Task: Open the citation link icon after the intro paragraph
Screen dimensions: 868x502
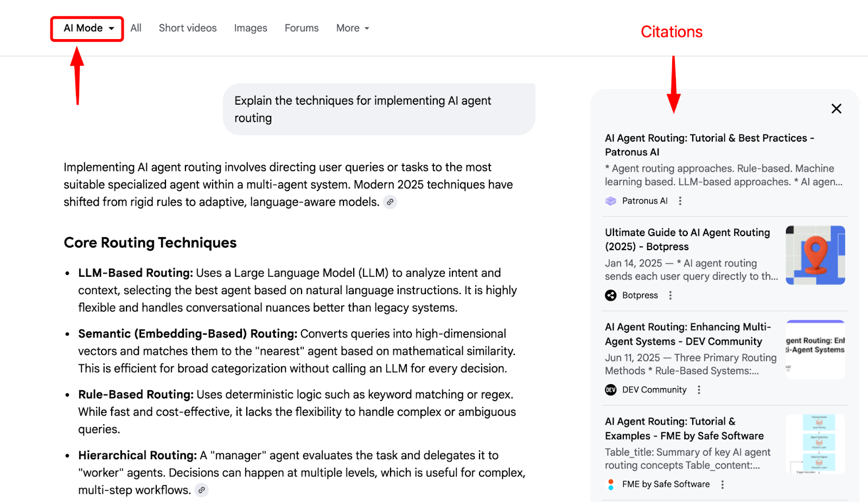Action: pyautogui.click(x=390, y=202)
